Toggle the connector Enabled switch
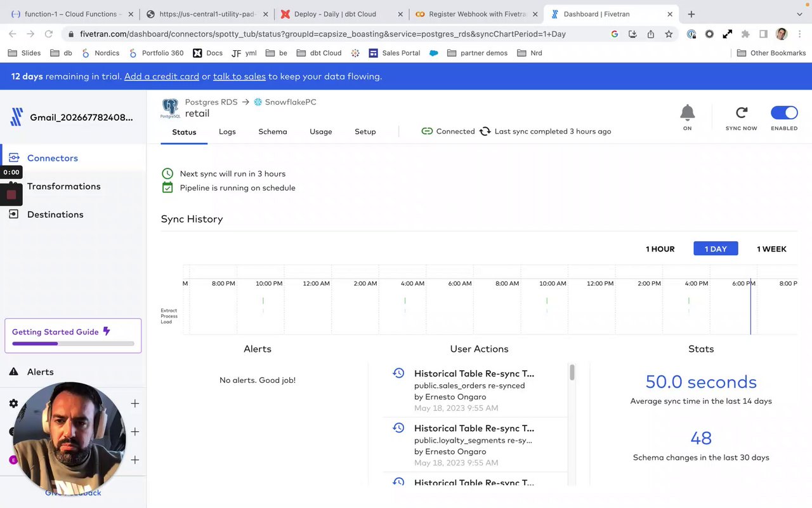The image size is (812, 508). point(784,113)
